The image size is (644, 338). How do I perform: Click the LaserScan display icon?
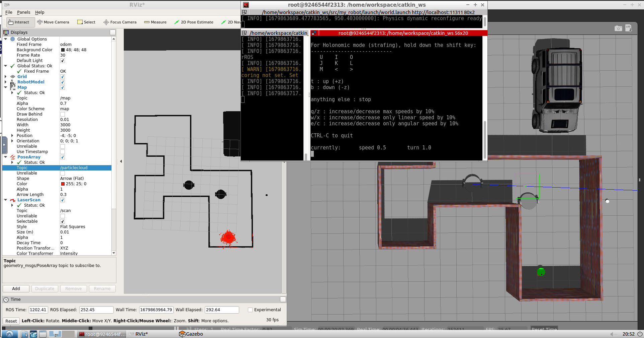13,200
